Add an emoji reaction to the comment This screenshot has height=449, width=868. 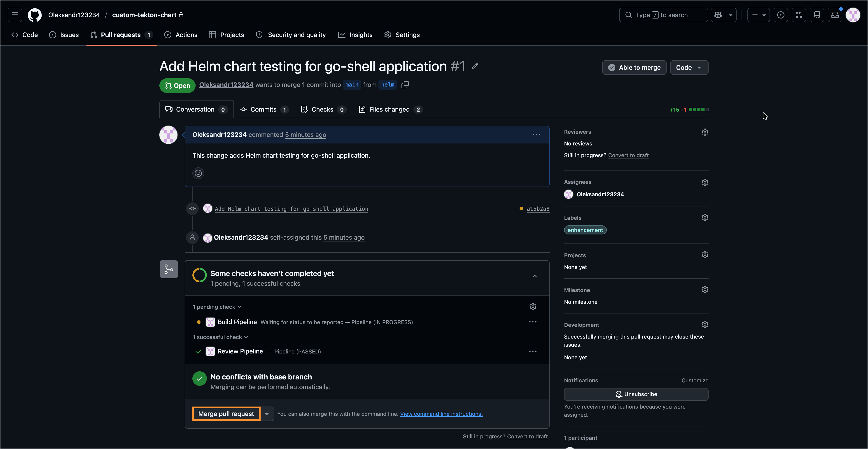click(198, 173)
